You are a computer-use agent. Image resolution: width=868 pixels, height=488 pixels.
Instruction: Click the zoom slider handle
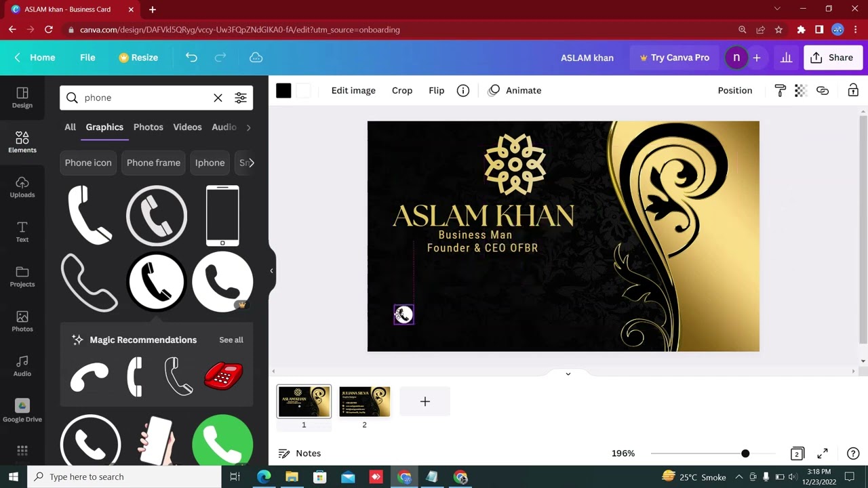[x=745, y=453]
